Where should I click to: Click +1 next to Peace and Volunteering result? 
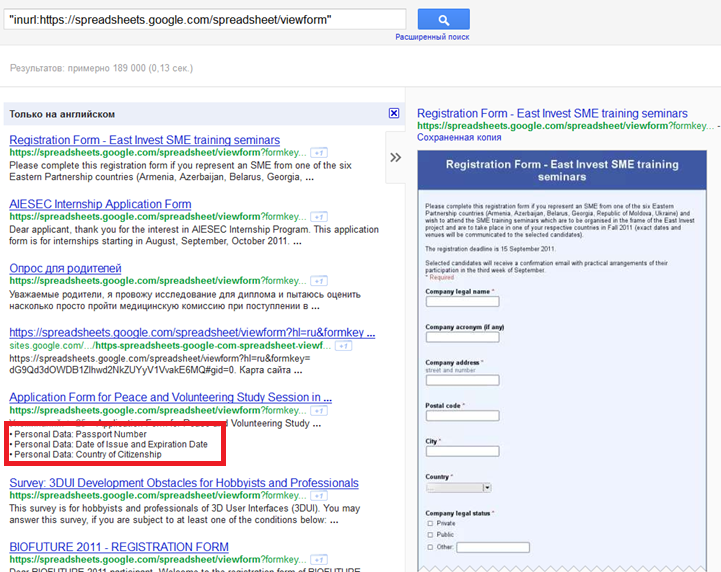(319, 411)
